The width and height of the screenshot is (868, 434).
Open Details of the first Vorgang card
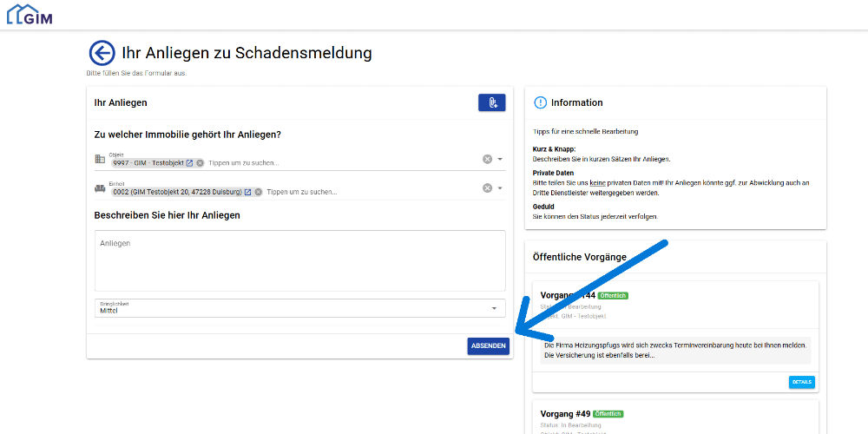[801, 382]
